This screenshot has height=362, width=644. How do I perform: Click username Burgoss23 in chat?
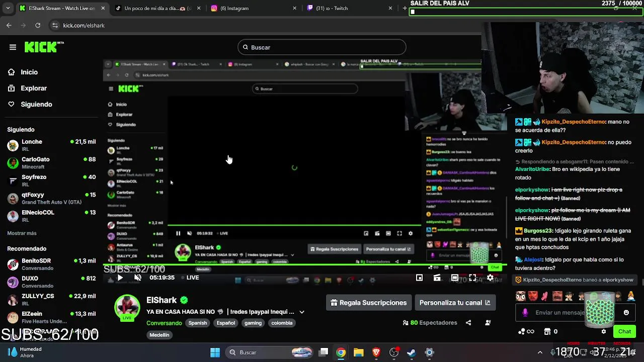click(x=537, y=231)
